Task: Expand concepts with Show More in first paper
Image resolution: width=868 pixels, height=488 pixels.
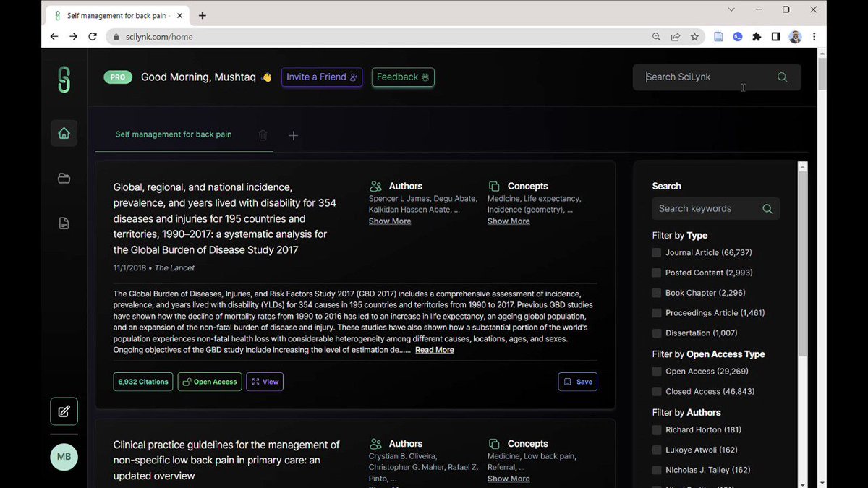Action: [509, 221]
